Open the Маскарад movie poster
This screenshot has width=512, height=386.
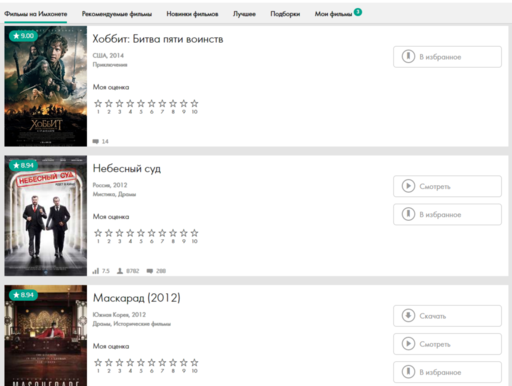(46, 336)
